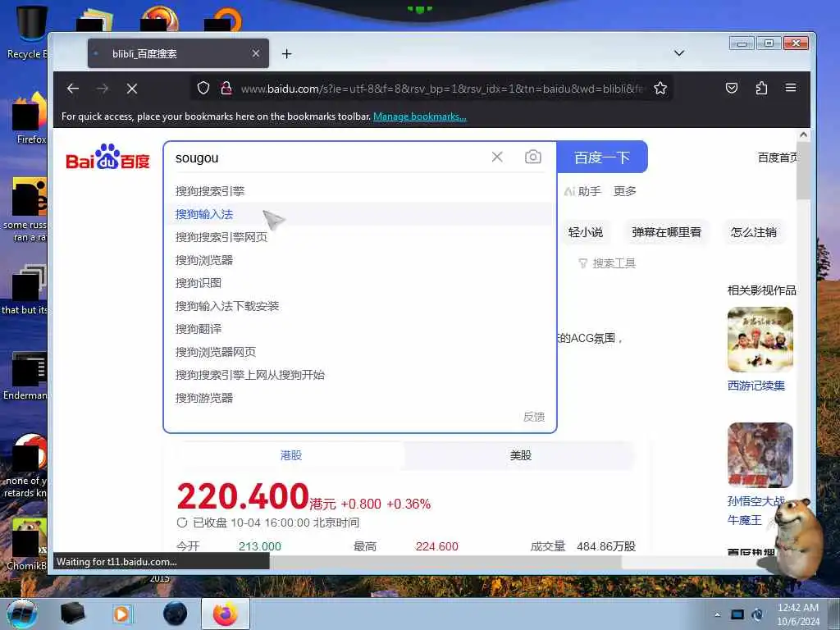Viewport: 840px width, 630px height.
Task: Expand the list all tabs chevron
Action: pos(678,53)
